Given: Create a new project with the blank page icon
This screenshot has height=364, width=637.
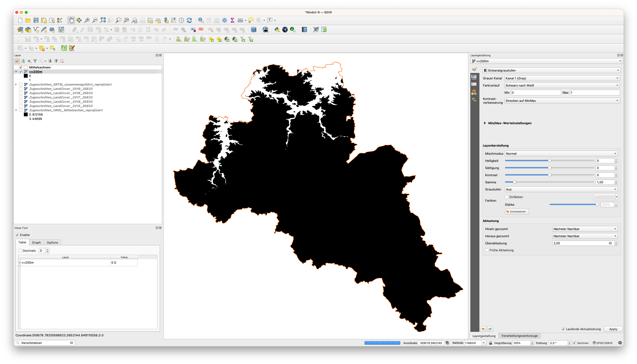Looking at the screenshot, I should [x=20, y=20].
